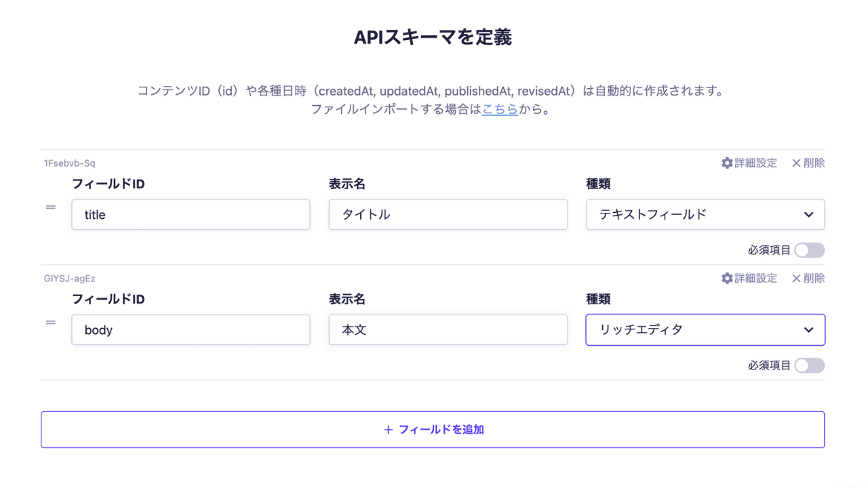Click the gear icon for body field's 詳細設定

click(727, 279)
